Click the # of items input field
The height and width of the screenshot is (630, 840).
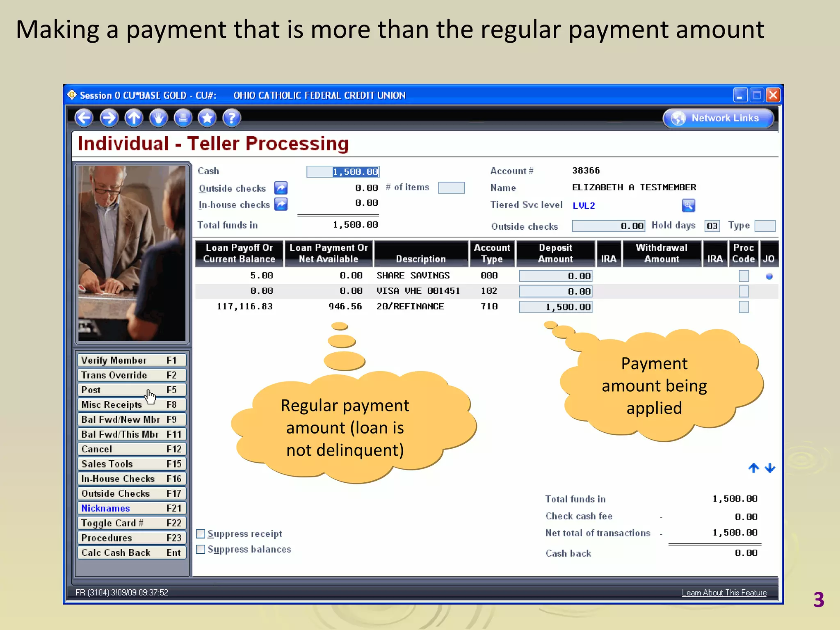(x=452, y=188)
